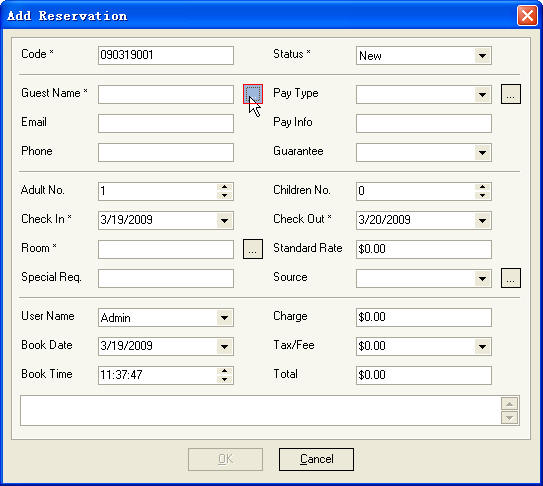Click the Book Time value 11:37:47
The height and width of the screenshot is (486, 543).
click(x=121, y=375)
